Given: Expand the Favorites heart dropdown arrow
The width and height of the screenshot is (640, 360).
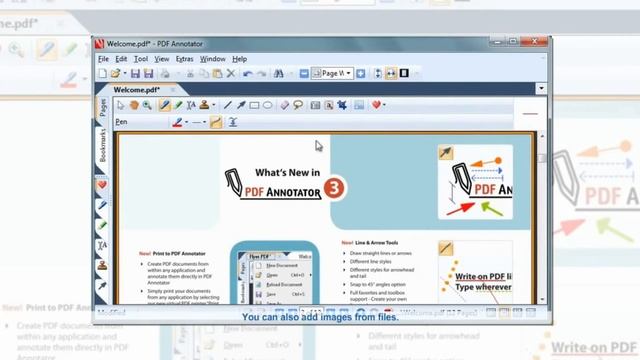Looking at the screenshot, I should (x=384, y=105).
